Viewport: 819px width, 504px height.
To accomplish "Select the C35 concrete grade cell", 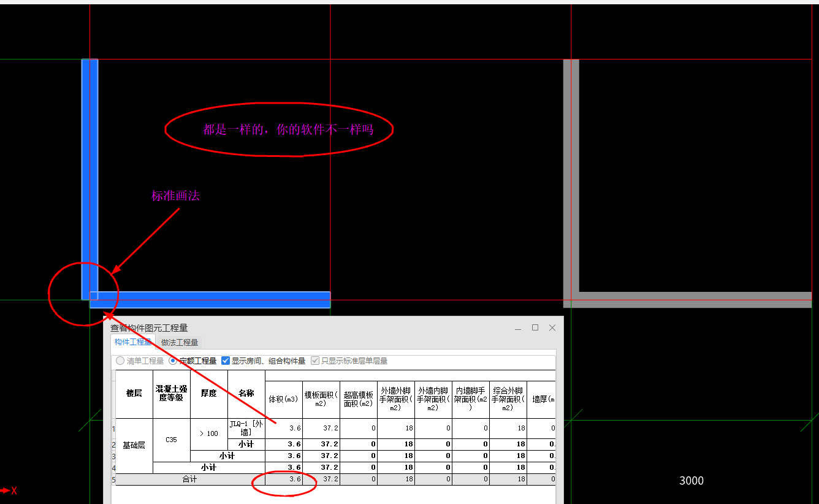I will point(172,440).
